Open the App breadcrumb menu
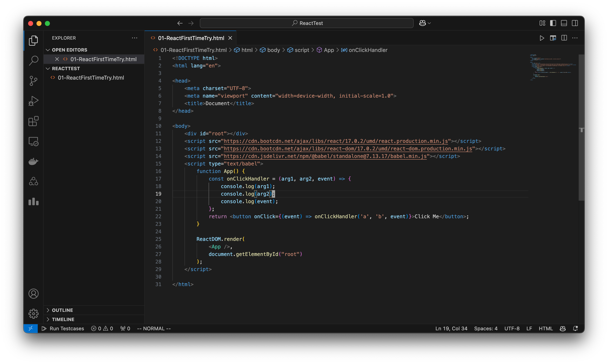 point(329,50)
